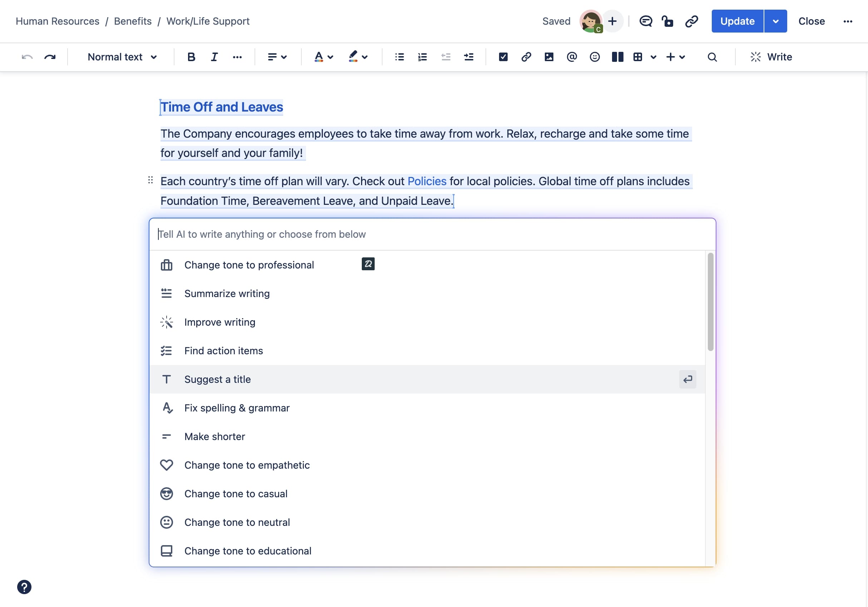Image resolution: width=868 pixels, height=607 pixels.
Task: Click the insert link toolbar icon
Action: point(526,57)
